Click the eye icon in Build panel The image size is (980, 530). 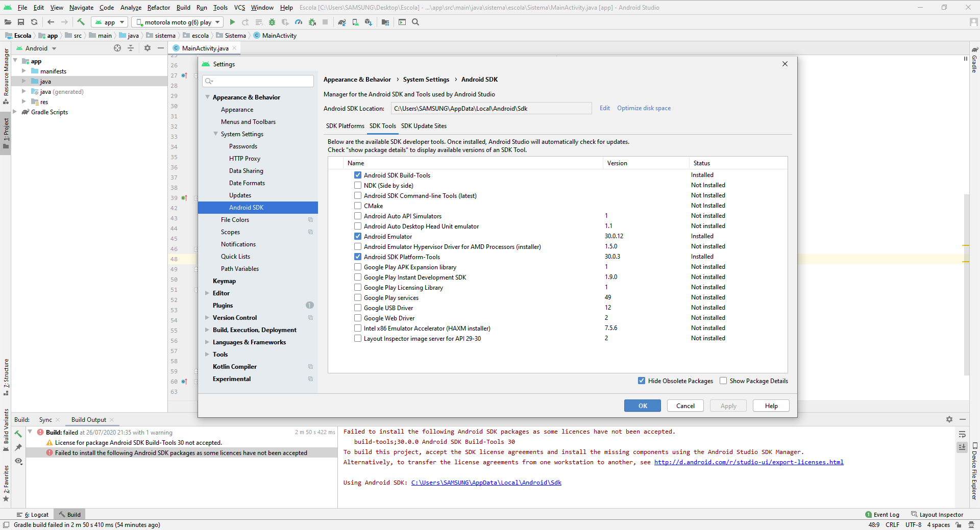[18, 461]
